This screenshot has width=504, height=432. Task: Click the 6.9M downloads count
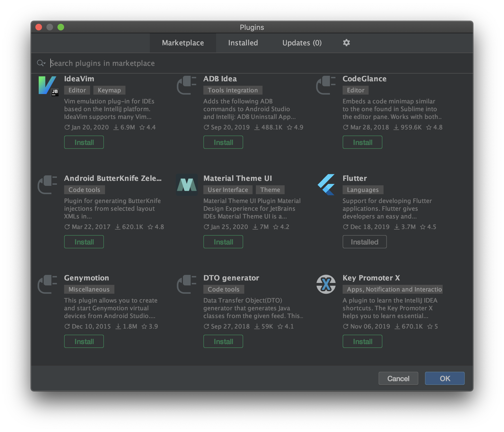[124, 127]
